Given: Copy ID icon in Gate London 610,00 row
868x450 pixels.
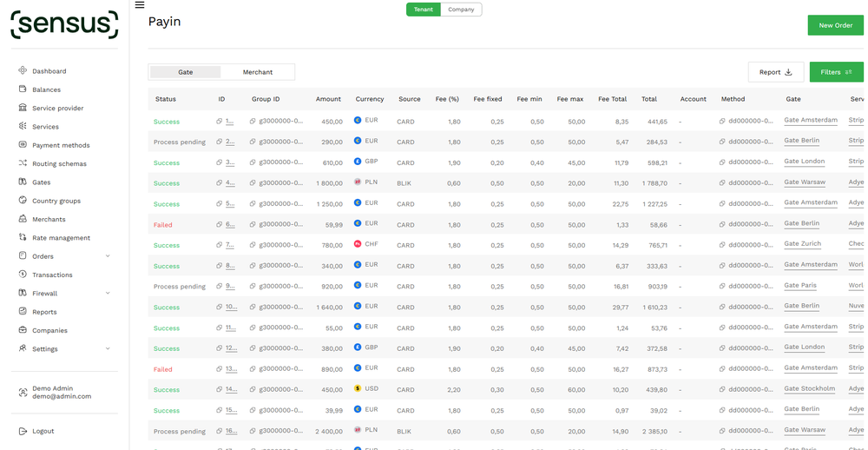Looking at the screenshot, I should 220,162.
